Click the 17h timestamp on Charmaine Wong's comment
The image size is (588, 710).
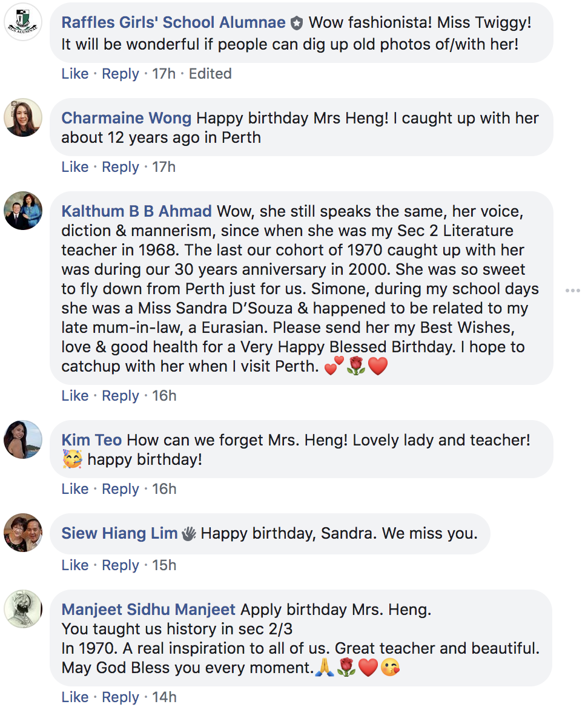[164, 167]
